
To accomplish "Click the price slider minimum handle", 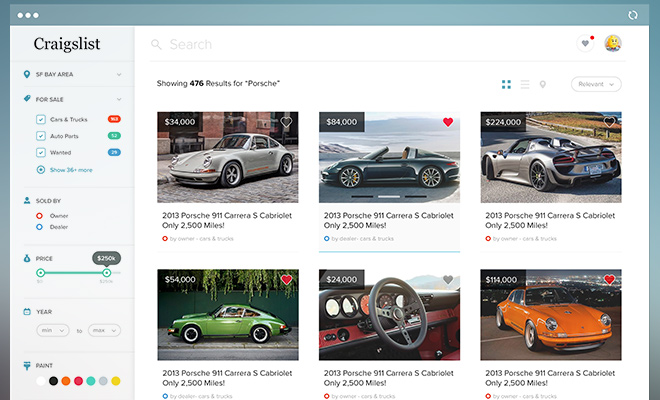I will [40, 273].
